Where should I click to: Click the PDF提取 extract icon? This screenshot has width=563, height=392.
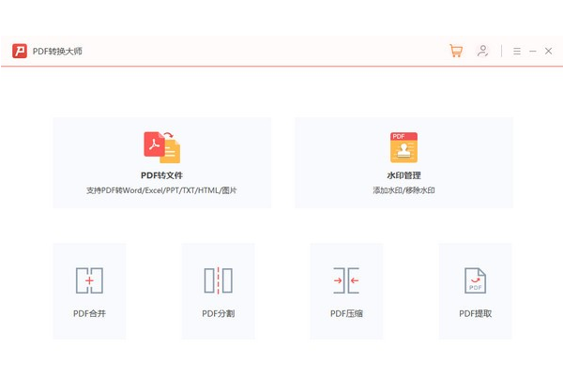coord(475,280)
